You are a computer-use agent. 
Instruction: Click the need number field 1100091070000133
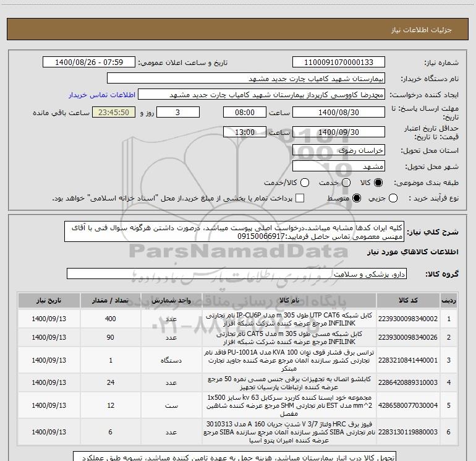(x=339, y=62)
